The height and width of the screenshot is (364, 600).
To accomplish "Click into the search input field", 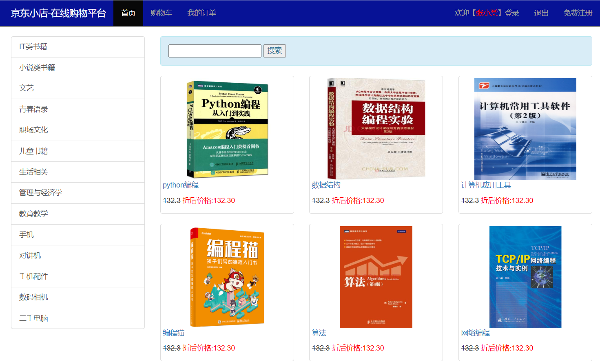I will 215,51.
